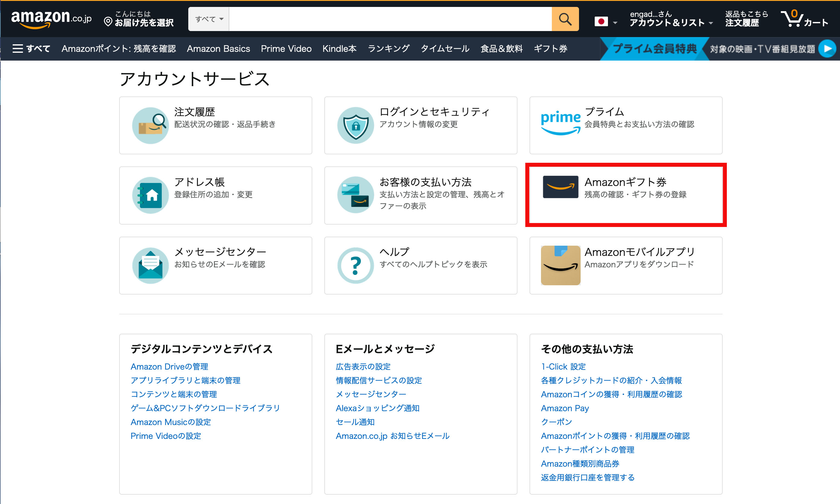
Task: Click アプリライブラリと端末の管理 link
Action: [x=186, y=380]
